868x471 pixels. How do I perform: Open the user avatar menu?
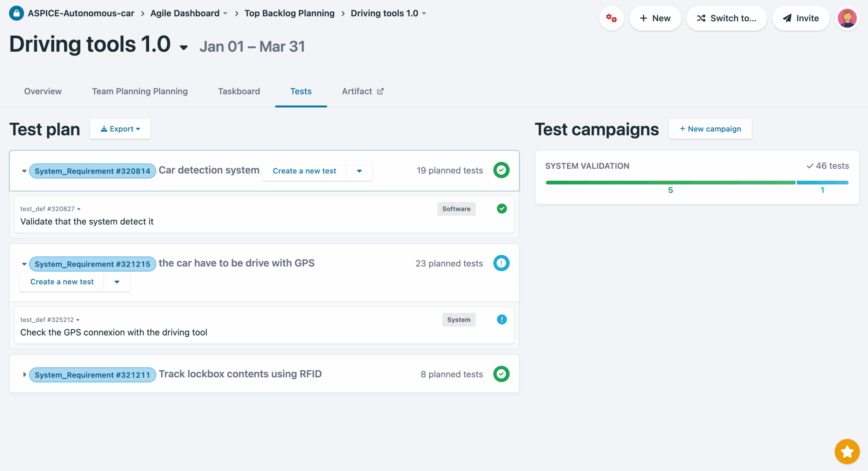[x=847, y=18]
